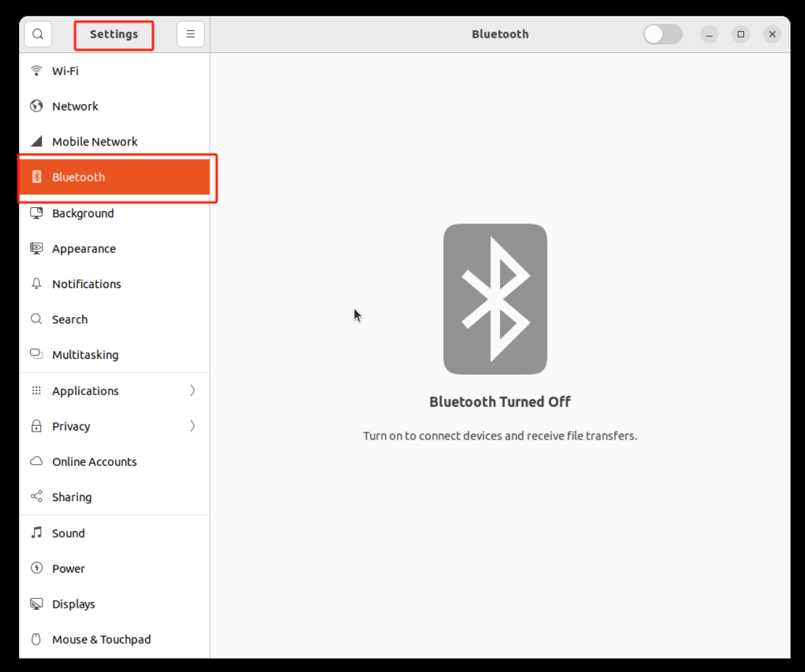
Task: Turn on the Bluetooth toggle switch
Action: click(663, 34)
